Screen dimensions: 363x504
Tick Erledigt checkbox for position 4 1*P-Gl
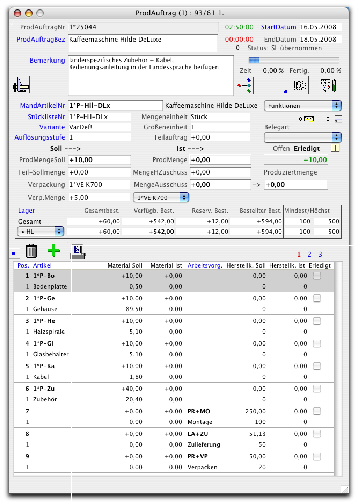point(317,343)
